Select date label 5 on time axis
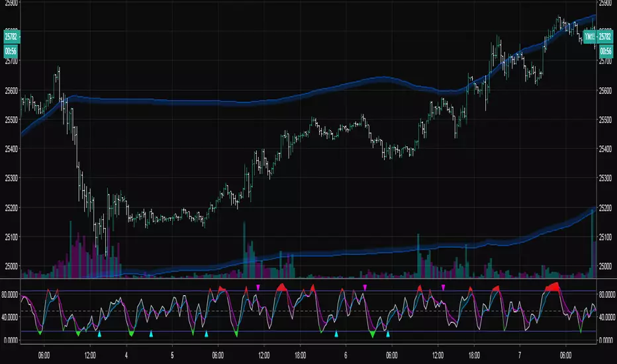The height and width of the screenshot is (364, 617). tap(172, 355)
